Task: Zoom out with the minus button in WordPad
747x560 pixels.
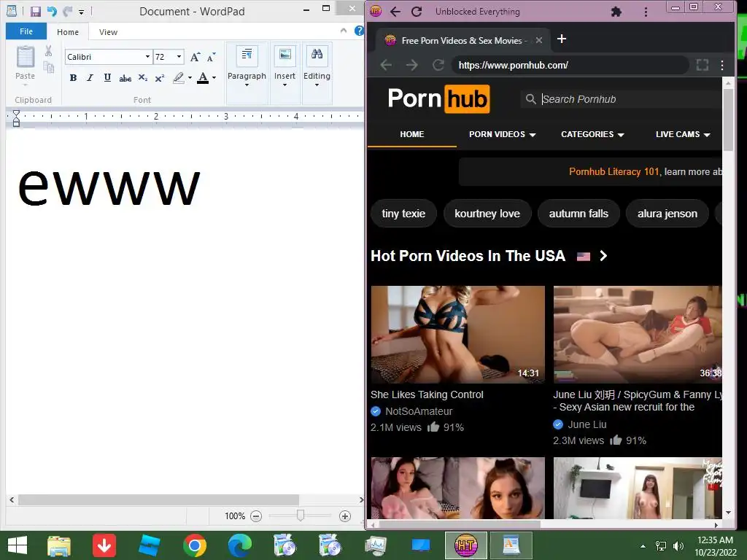Action: [x=256, y=516]
